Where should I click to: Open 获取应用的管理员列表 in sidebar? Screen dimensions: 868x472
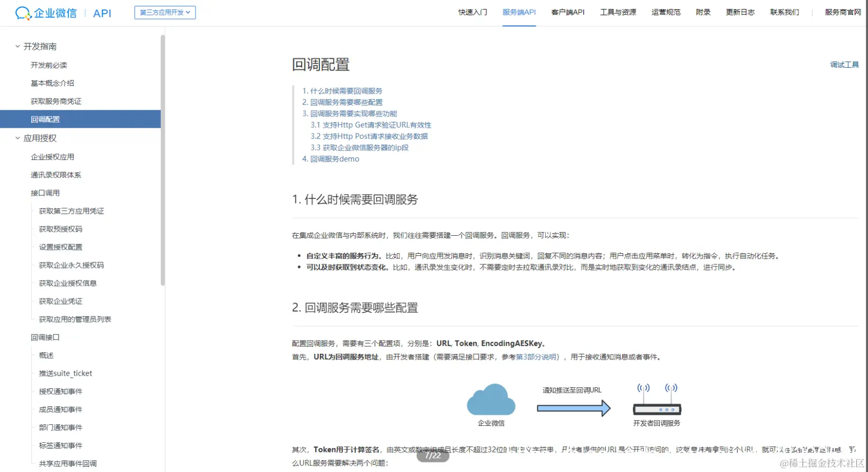75,319
